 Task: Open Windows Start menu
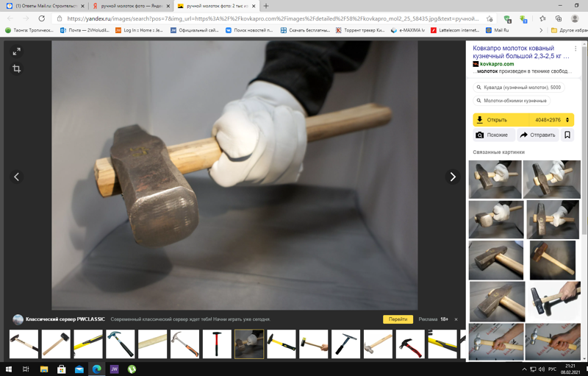coord(8,369)
